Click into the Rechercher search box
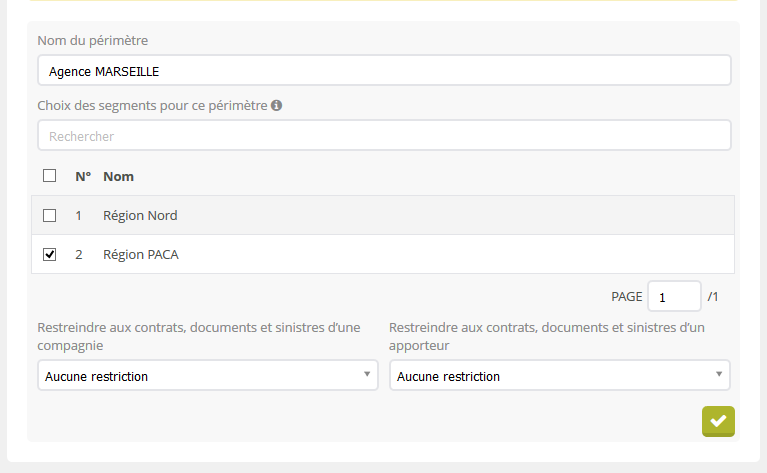 point(384,136)
